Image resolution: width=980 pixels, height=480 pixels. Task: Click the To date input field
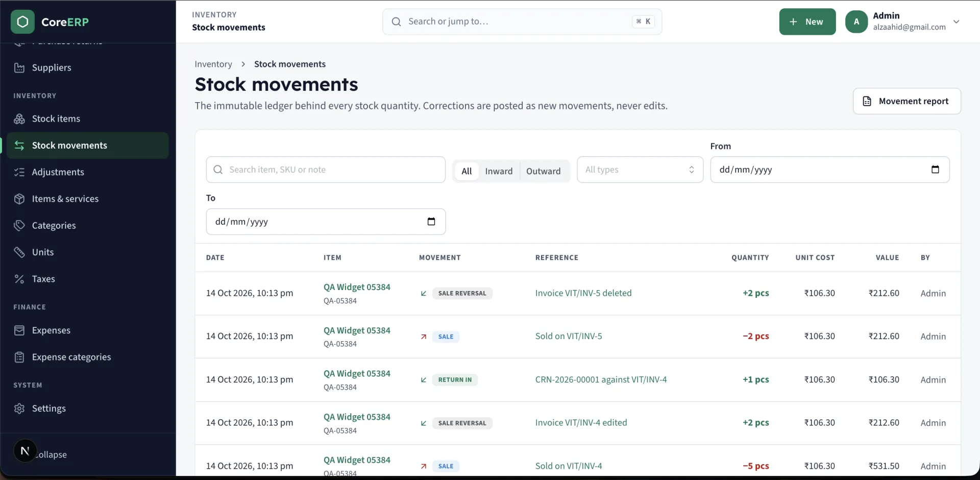point(326,222)
